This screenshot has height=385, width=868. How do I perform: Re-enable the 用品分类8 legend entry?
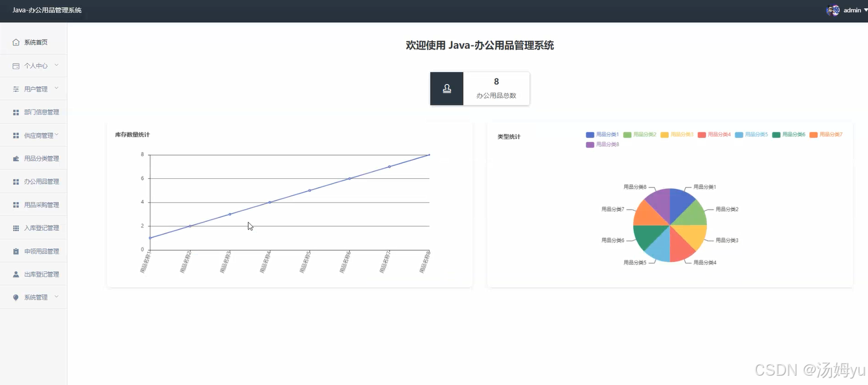coord(602,144)
